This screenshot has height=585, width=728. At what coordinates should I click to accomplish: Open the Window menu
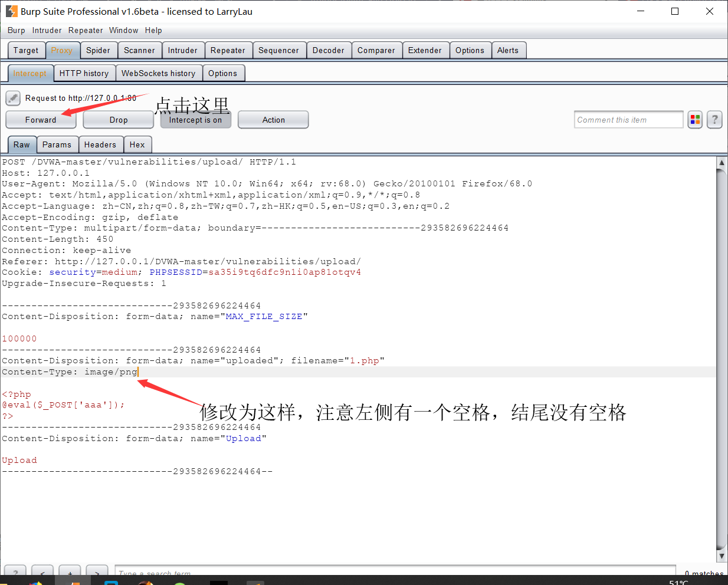tap(124, 30)
